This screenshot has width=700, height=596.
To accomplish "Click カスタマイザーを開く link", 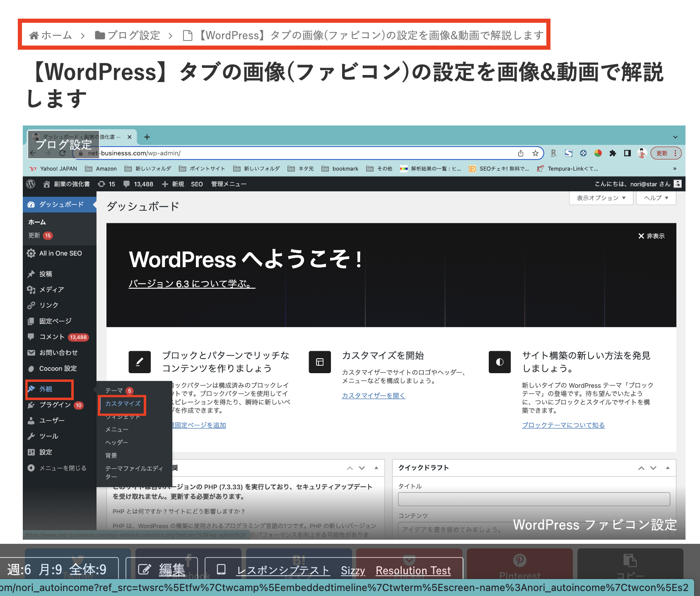I will [x=374, y=396].
